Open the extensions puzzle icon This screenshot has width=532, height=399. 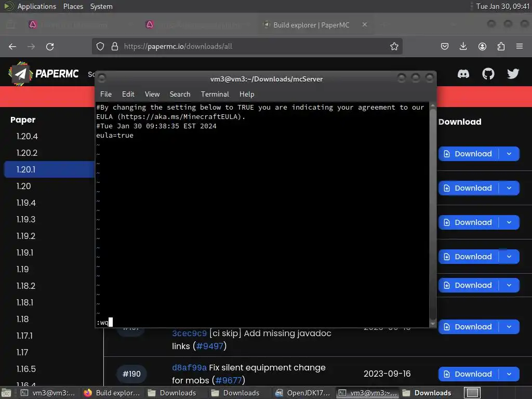501,46
